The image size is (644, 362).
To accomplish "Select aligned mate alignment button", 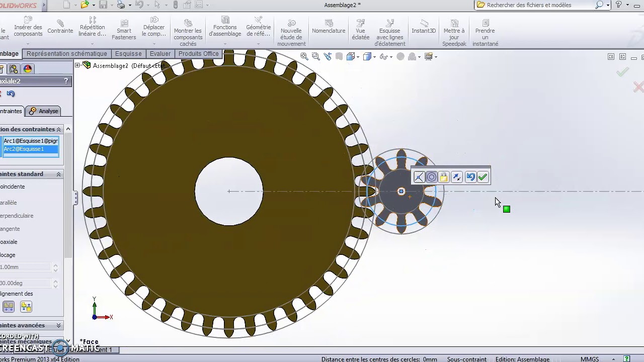I will tap(9, 306).
